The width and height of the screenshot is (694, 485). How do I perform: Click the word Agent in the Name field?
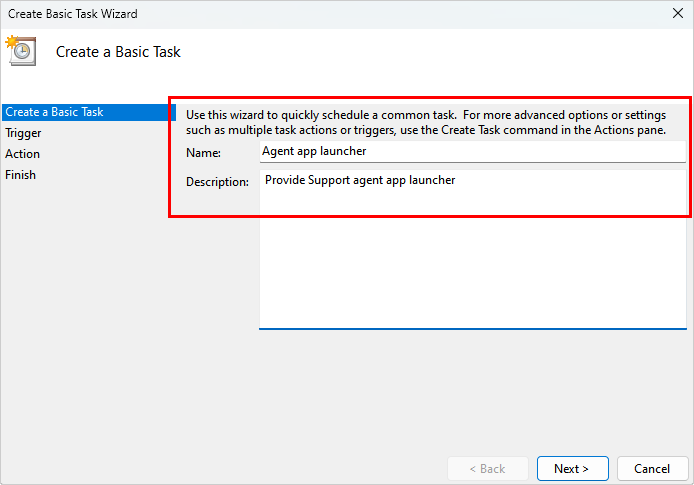point(277,152)
